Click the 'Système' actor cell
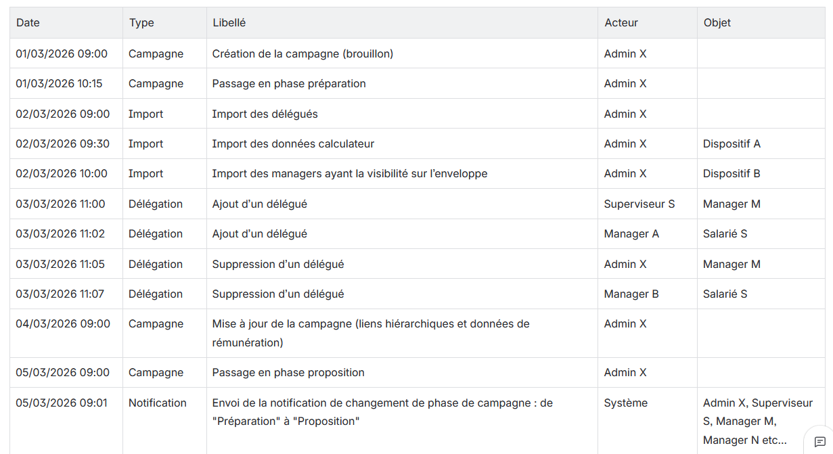The width and height of the screenshot is (833, 454). click(625, 403)
